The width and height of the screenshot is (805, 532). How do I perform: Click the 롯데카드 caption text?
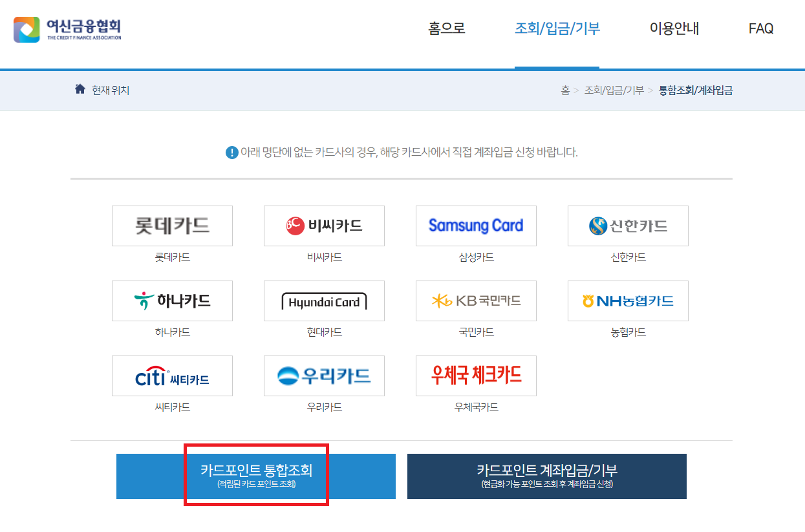coord(173,257)
